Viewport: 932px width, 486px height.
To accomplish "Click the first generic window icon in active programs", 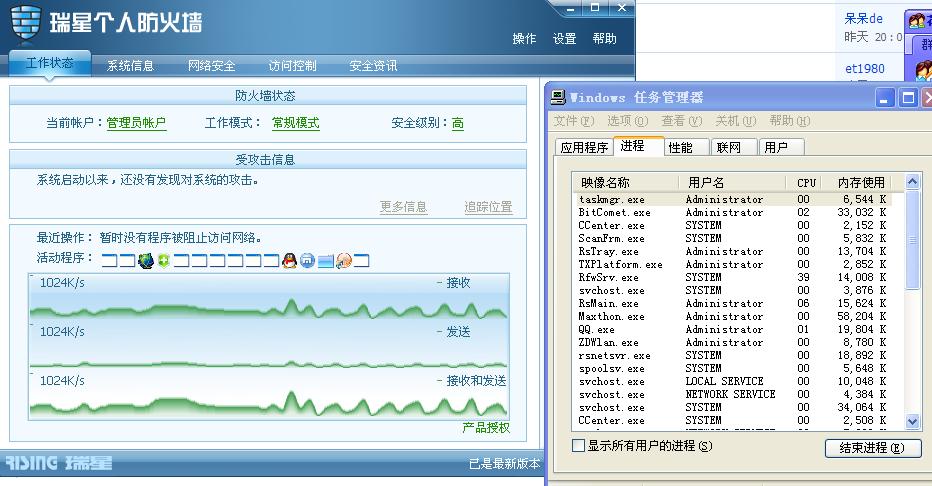I will coord(110,261).
